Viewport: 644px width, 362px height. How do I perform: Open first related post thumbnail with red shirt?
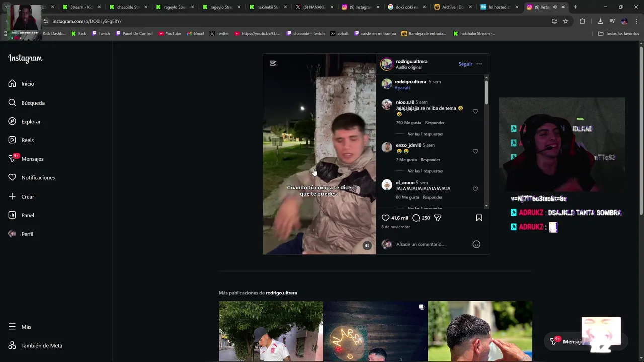(x=271, y=331)
